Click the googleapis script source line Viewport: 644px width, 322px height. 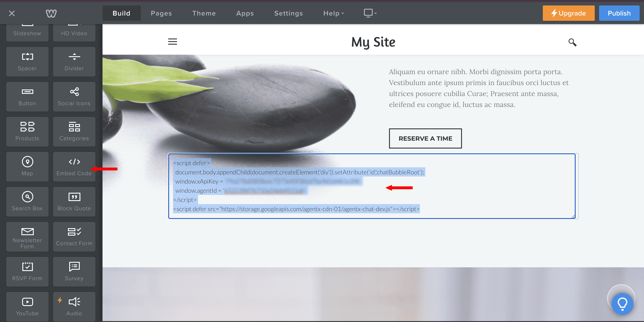[296, 209]
